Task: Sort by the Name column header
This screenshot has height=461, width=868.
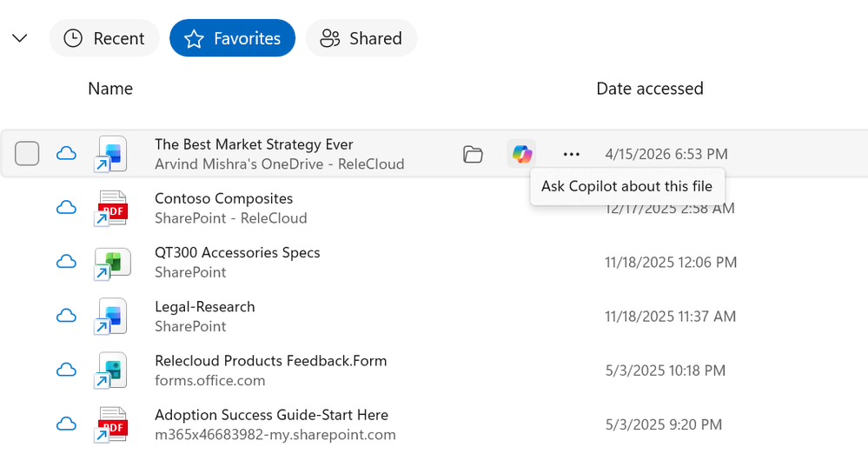Action: [110, 89]
